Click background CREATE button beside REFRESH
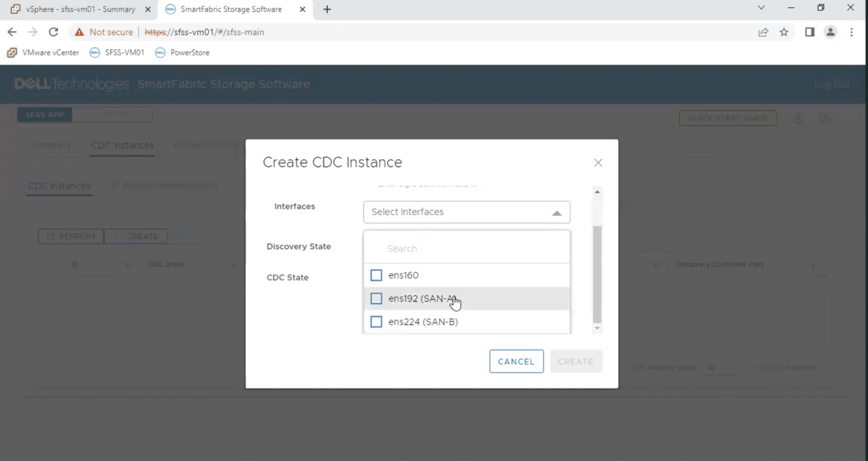 [x=136, y=236]
